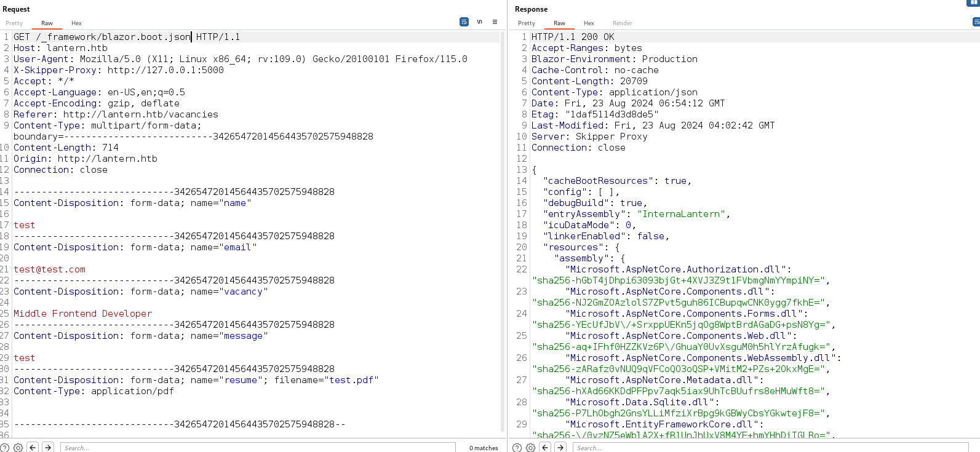Toggle non-printable characters (\n) in Request
This screenshot has height=452, width=980.
tap(479, 22)
